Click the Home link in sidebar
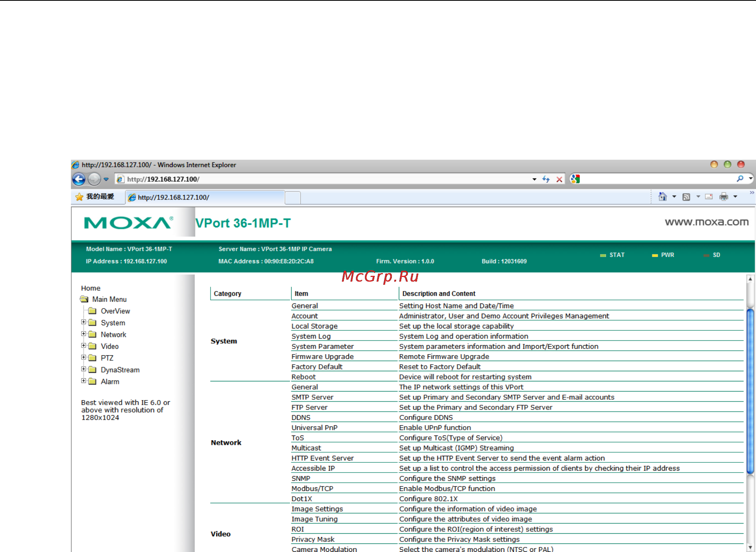The height and width of the screenshot is (552, 756). click(90, 288)
